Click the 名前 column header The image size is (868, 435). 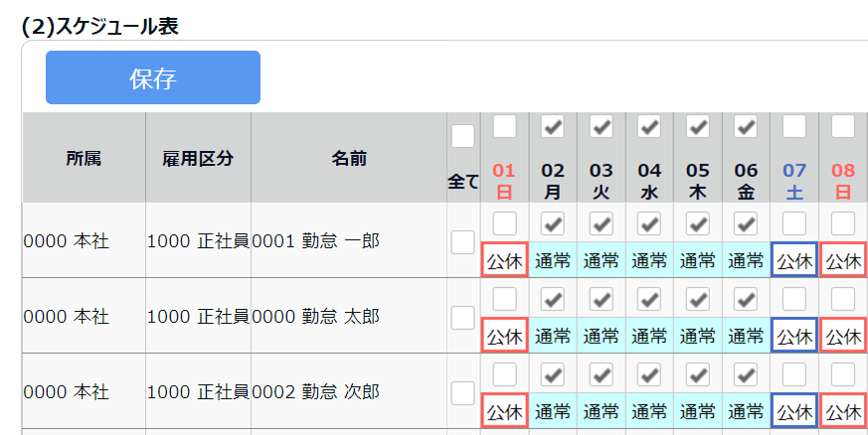349,158
